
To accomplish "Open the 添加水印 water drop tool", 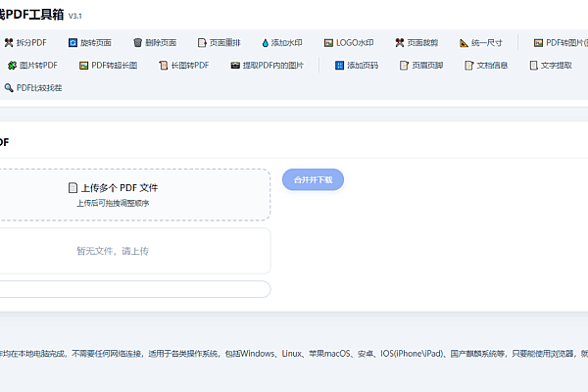I will click(x=282, y=43).
